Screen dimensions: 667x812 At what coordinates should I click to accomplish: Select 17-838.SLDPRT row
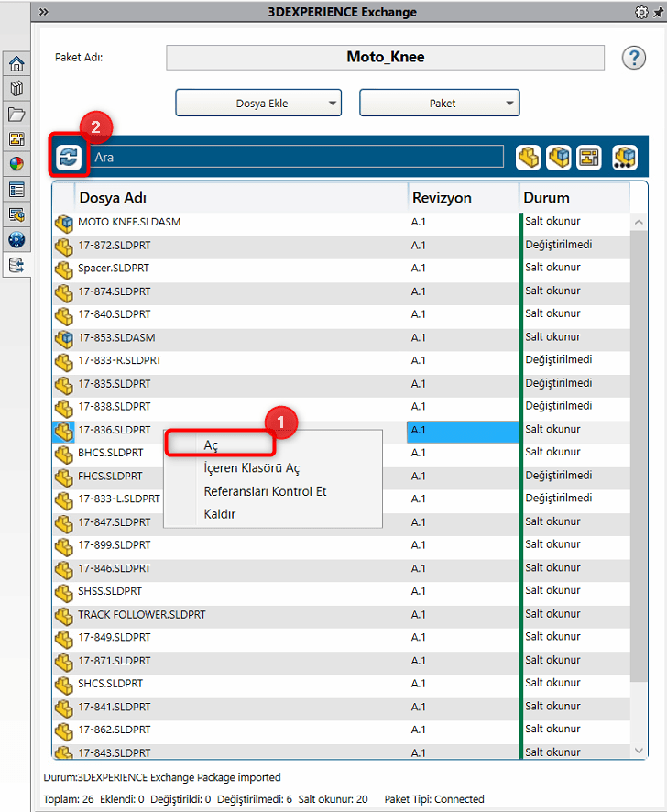tap(341, 407)
